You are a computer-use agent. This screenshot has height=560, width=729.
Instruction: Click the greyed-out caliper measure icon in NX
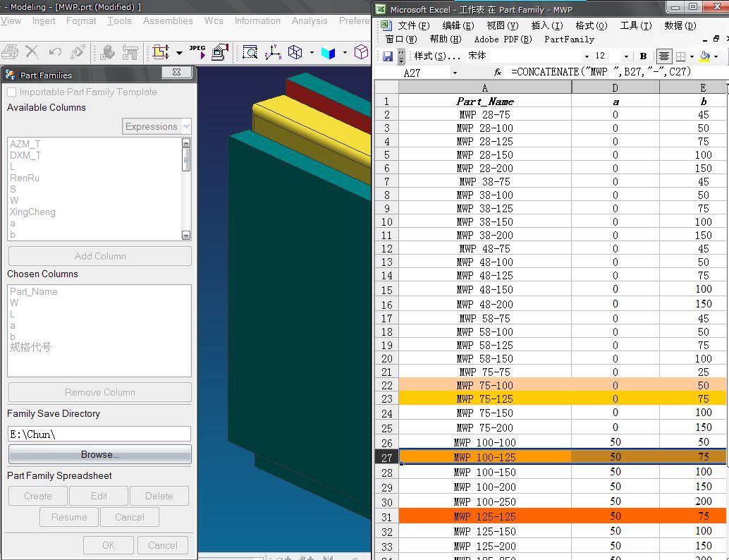pos(130,52)
